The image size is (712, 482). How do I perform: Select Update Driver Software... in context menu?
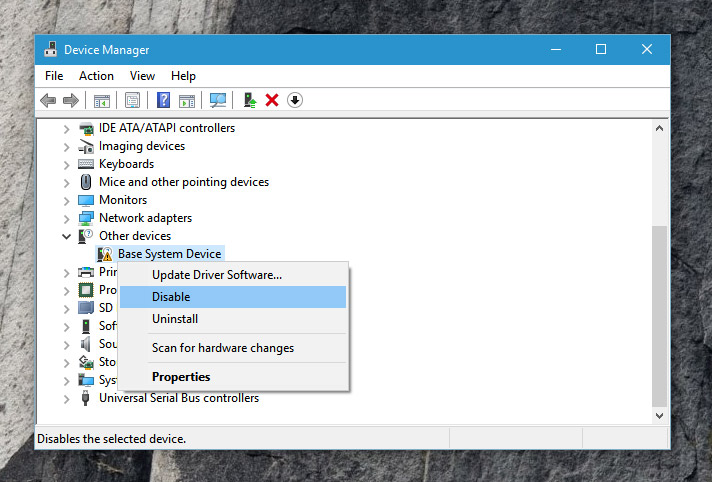tap(216, 274)
